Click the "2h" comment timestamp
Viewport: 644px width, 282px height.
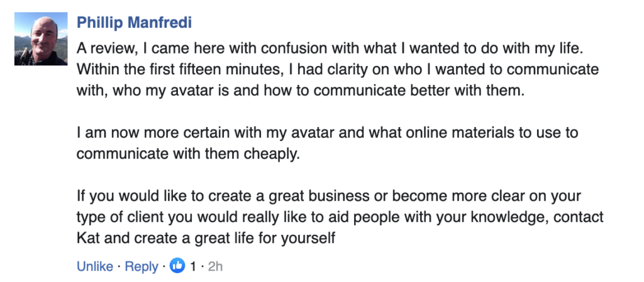pyautogui.click(x=215, y=266)
